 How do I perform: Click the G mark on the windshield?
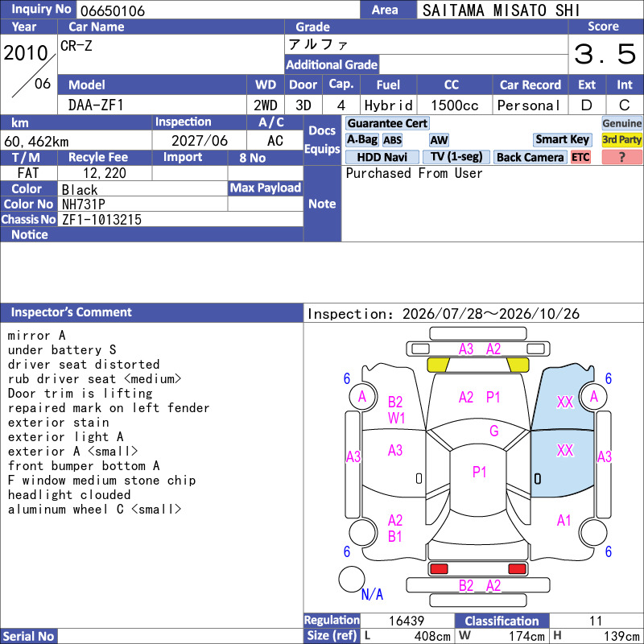[494, 431]
